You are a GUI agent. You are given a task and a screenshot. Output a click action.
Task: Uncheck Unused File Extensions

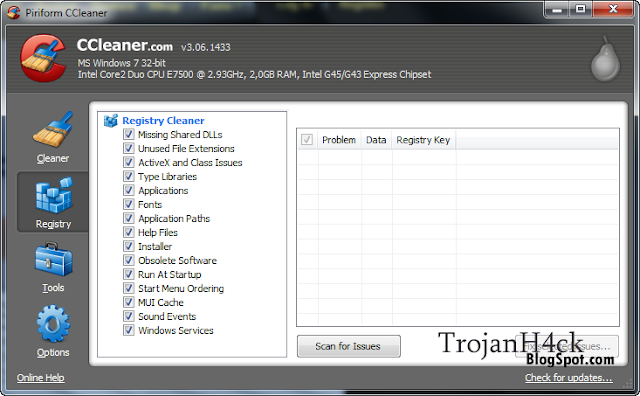pos(129,148)
